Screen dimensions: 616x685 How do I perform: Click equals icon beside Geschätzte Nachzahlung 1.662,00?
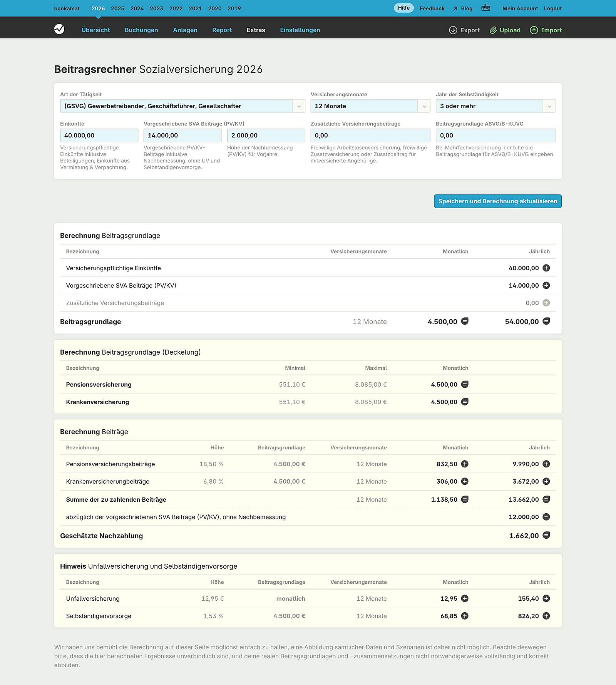546,535
